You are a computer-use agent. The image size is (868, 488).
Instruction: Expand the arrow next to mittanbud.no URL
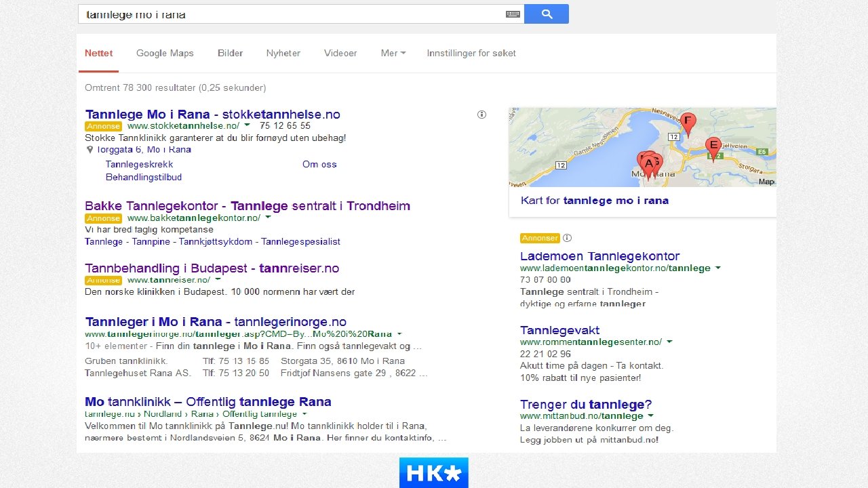(x=650, y=416)
